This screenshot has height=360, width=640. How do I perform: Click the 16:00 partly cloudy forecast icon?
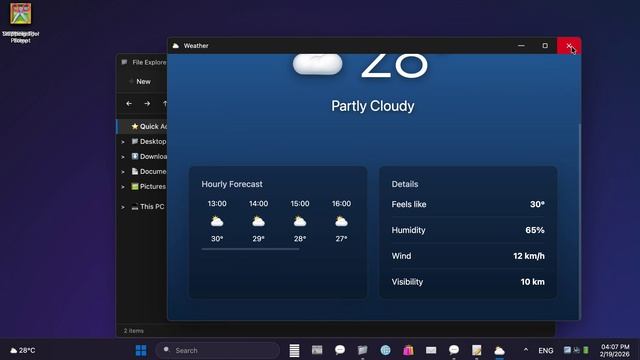pyautogui.click(x=341, y=222)
